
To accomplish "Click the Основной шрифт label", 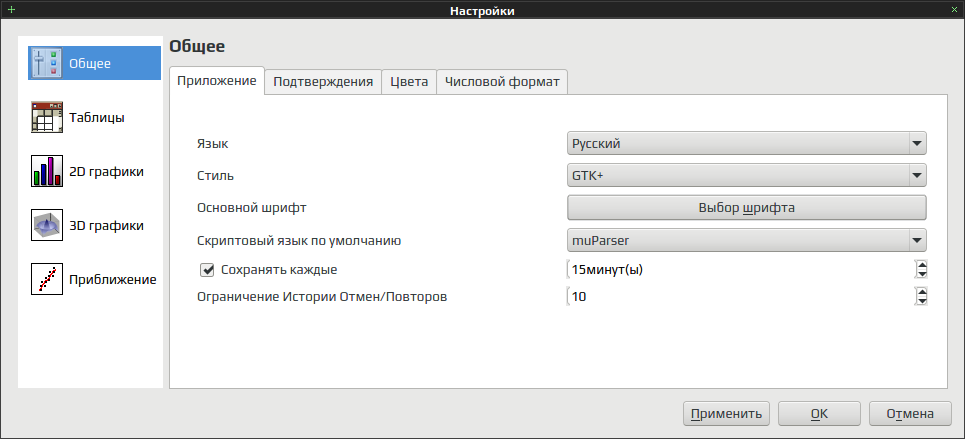I will point(252,208).
